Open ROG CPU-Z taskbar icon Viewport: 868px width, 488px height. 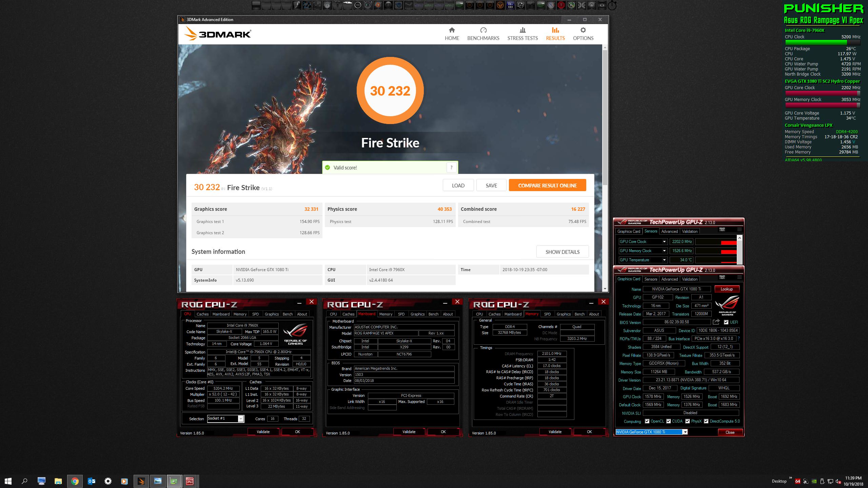point(190,481)
